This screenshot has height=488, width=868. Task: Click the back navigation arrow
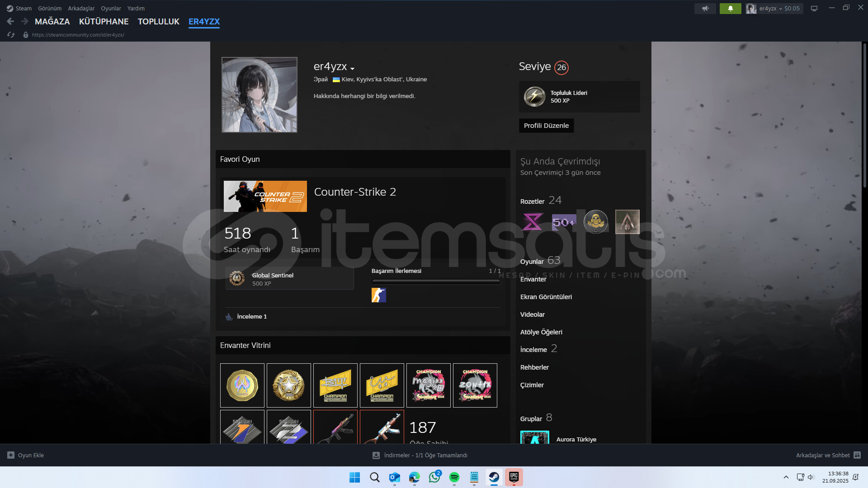point(10,21)
